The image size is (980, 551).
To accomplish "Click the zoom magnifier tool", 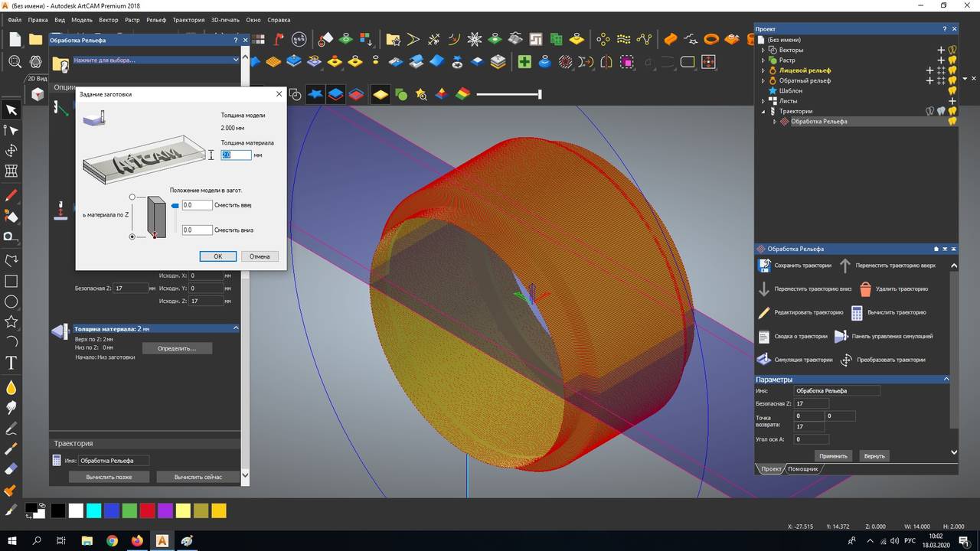I will (15, 61).
